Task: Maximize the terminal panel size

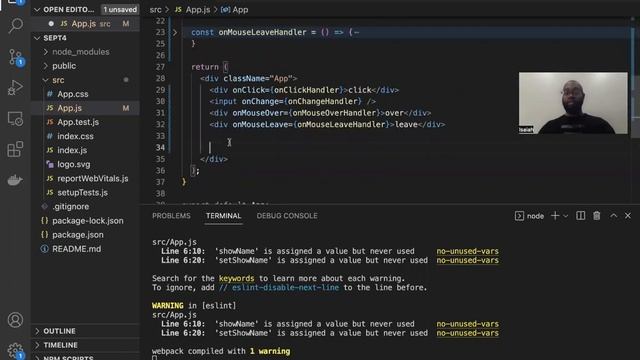Action: click(x=613, y=216)
